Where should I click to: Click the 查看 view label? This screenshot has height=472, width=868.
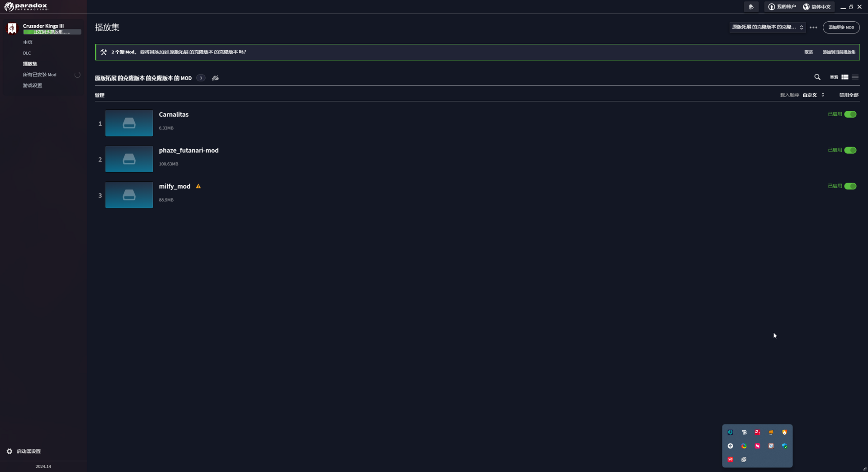click(x=834, y=77)
